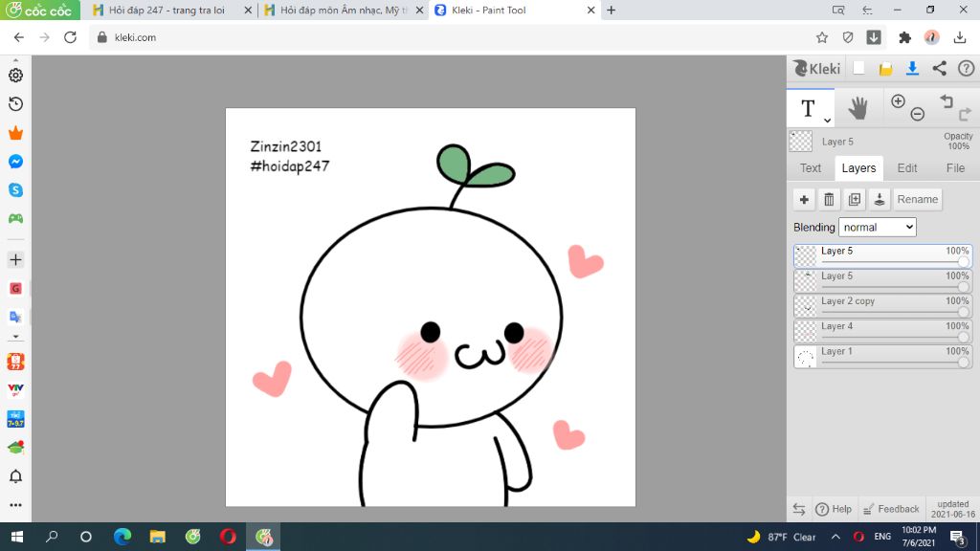This screenshot has height=551, width=980.
Task: Open Skype from the sidebar
Action: click(x=15, y=190)
